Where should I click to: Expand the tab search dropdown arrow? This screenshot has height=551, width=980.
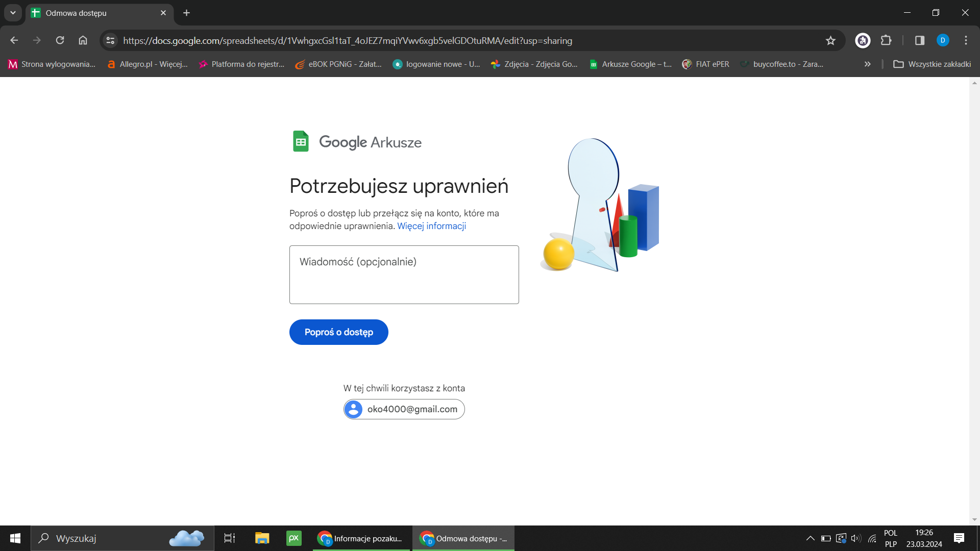13,13
